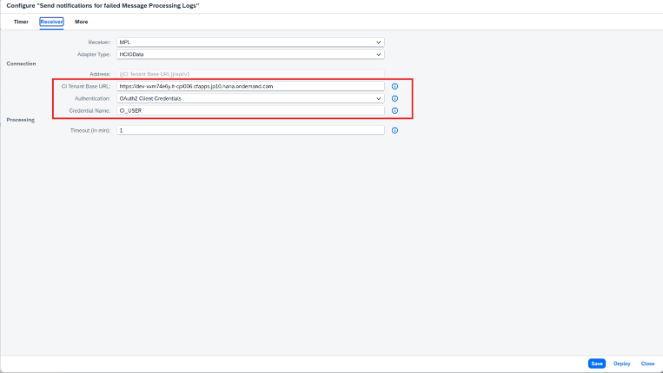The image size is (663, 373).
Task: Click the Deploy button
Action: [622, 364]
